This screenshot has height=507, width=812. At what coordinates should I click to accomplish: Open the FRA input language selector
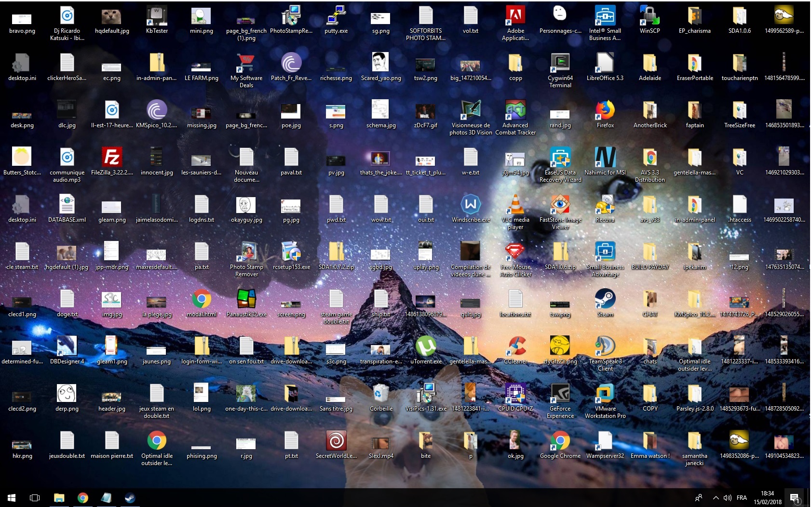(x=742, y=498)
